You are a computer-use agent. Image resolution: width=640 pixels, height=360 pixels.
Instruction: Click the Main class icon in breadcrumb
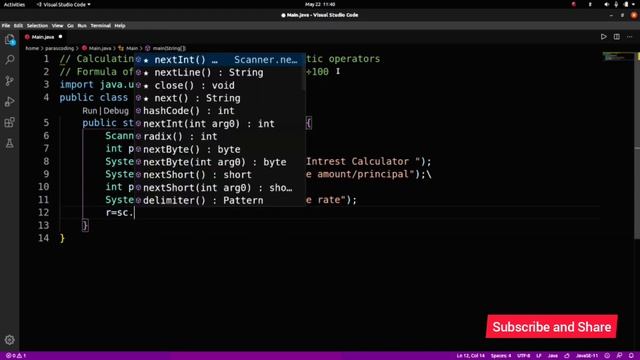pos(121,48)
